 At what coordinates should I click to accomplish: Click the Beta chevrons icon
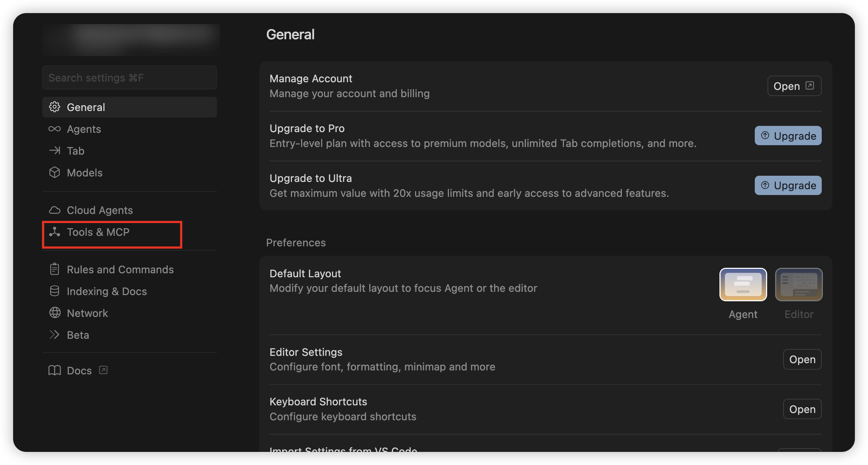[55, 335]
